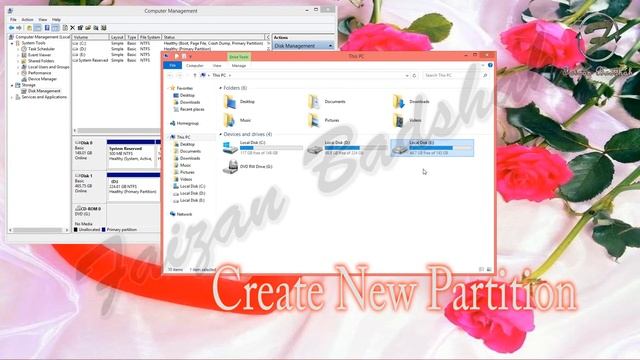Collapse System Tools node in Computer Management tree
The width and height of the screenshot is (640, 360).
pyautogui.click(x=12, y=43)
